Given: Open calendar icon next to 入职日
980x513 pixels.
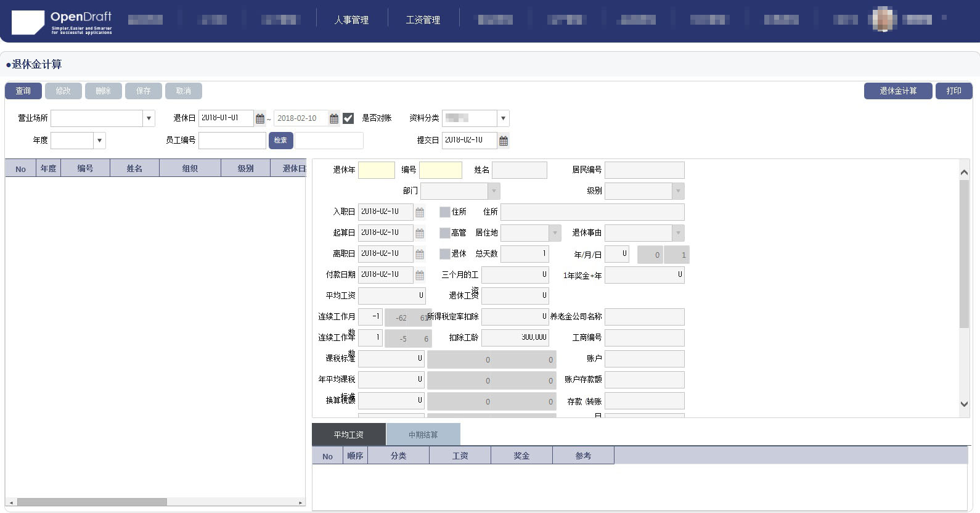Looking at the screenshot, I should tap(420, 213).
